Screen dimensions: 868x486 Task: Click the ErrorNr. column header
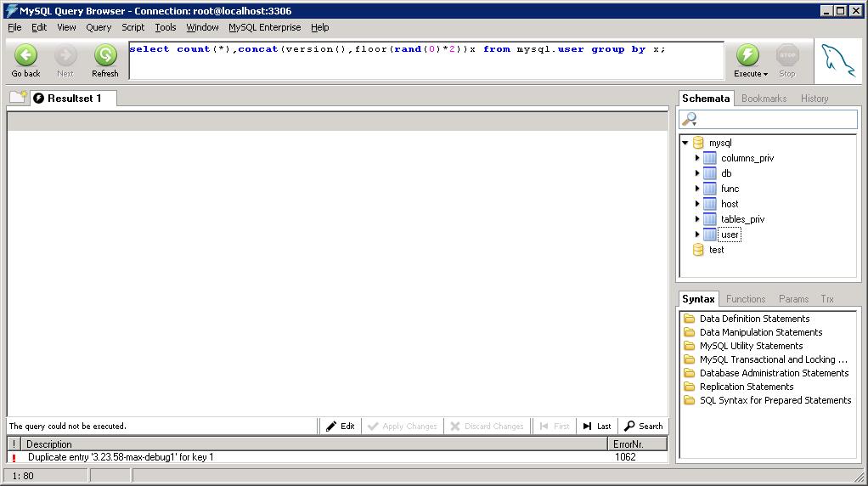(638, 444)
